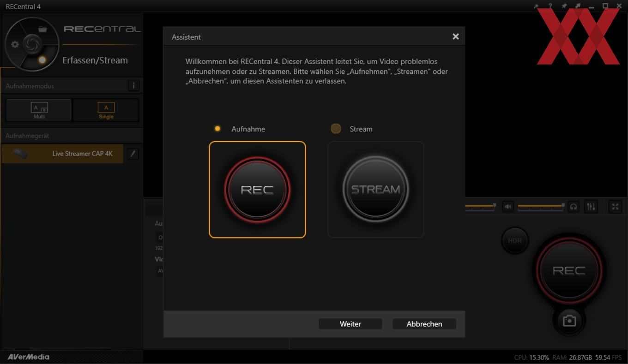Click the first small pin icon in title bar
This screenshot has width=628, height=364.
536,6
